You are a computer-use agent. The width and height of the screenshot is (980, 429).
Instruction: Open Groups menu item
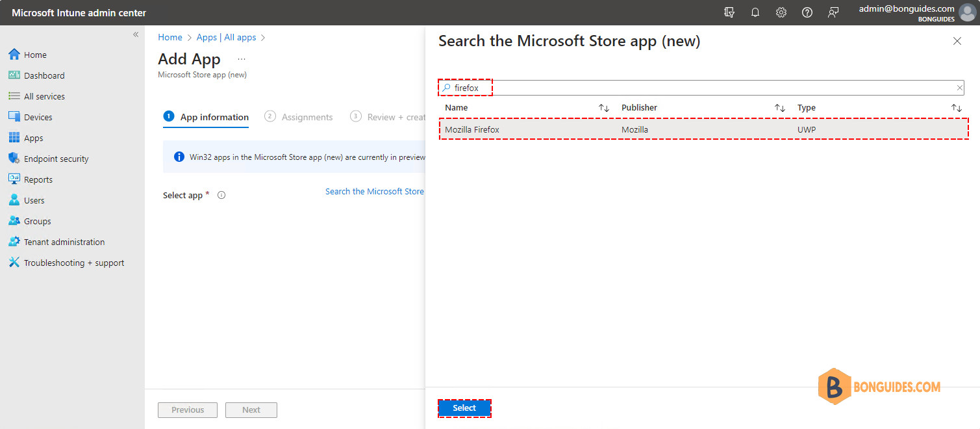point(38,222)
